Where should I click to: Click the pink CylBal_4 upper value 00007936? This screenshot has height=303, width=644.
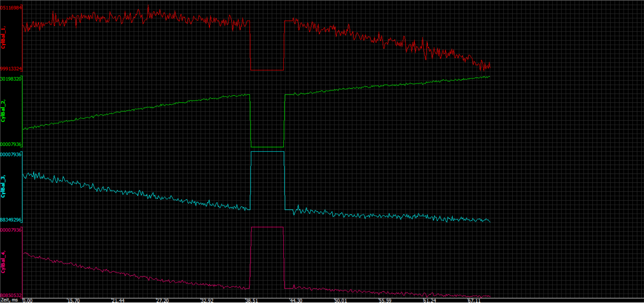tap(11, 230)
